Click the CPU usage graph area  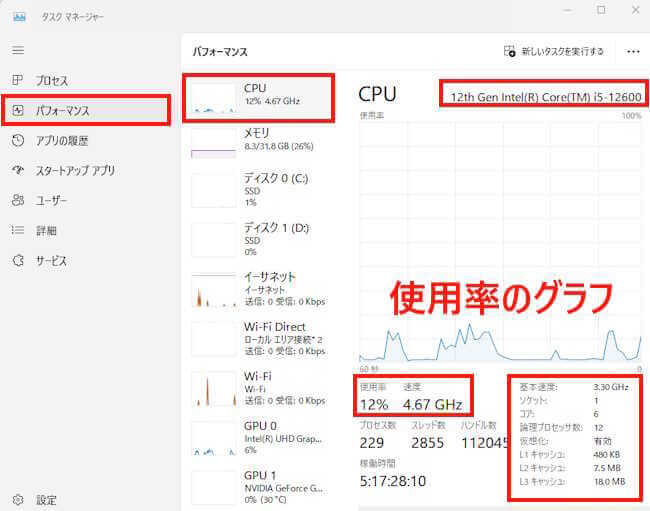pyautogui.click(x=500, y=242)
